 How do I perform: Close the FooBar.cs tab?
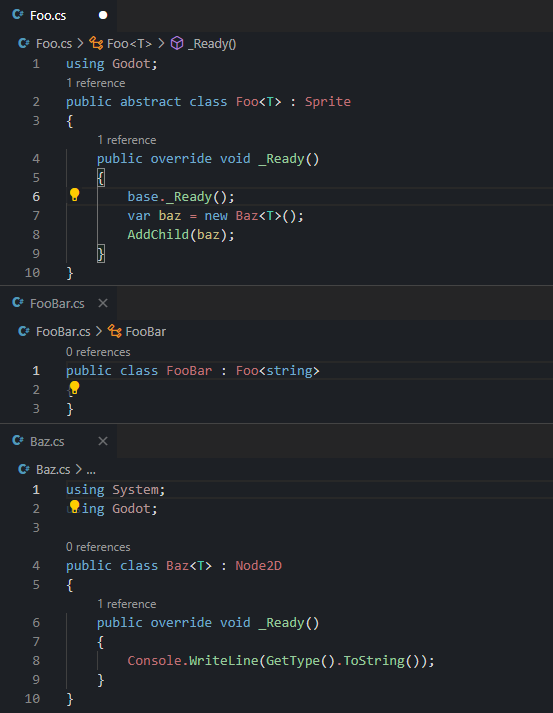[x=103, y=303]
